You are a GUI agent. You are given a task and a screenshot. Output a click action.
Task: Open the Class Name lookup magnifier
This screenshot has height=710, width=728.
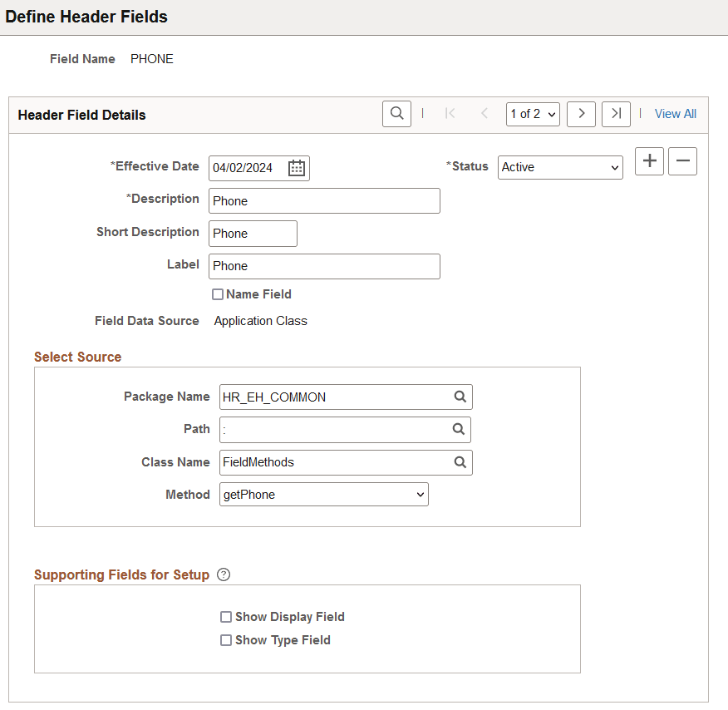pos(460,462)
